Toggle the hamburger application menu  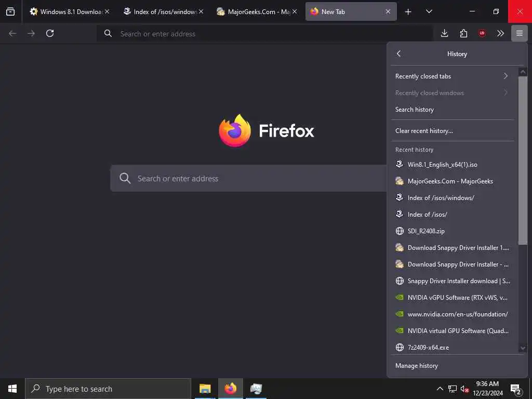click(x=520, y=33)
